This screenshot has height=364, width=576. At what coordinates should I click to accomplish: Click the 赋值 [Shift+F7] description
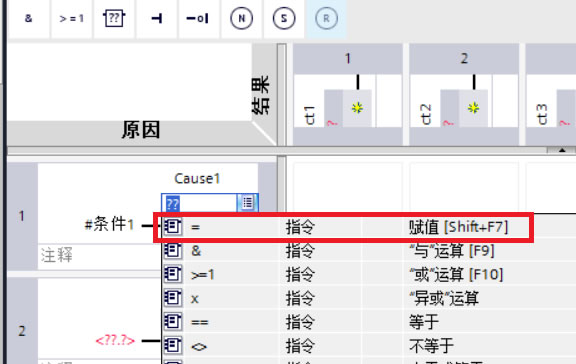(x=459, y=227)
